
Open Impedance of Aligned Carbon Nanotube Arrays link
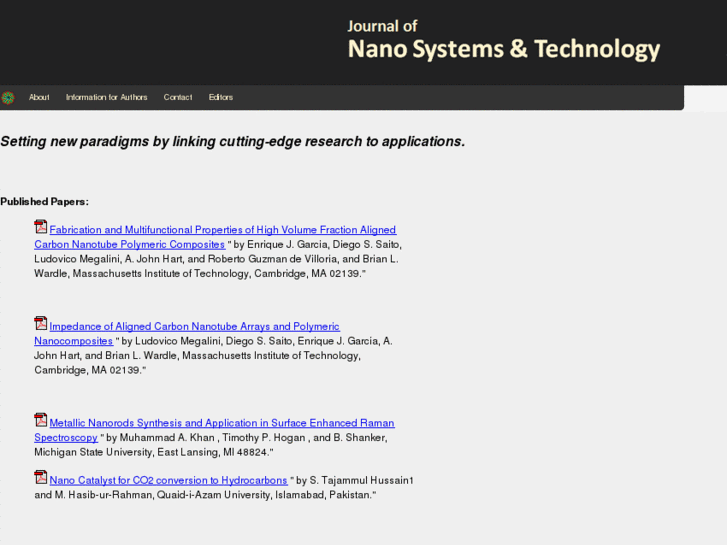tap(187, 333)
